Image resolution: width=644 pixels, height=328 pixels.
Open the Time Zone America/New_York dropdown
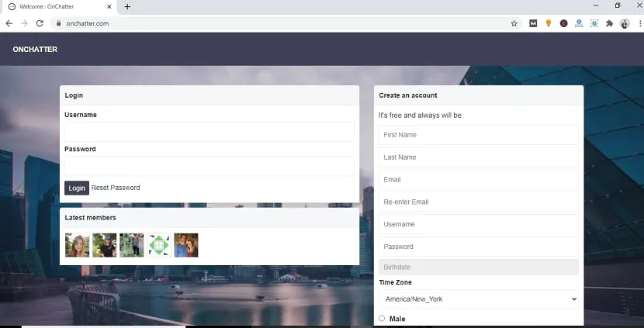click(479, 299)
